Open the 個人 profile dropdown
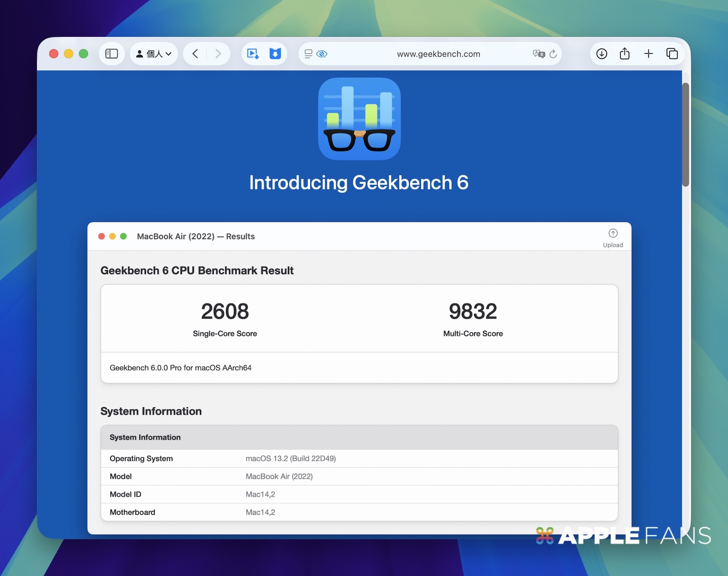Image resolution: width=728 pixels, height=576 pixels. 154,54
